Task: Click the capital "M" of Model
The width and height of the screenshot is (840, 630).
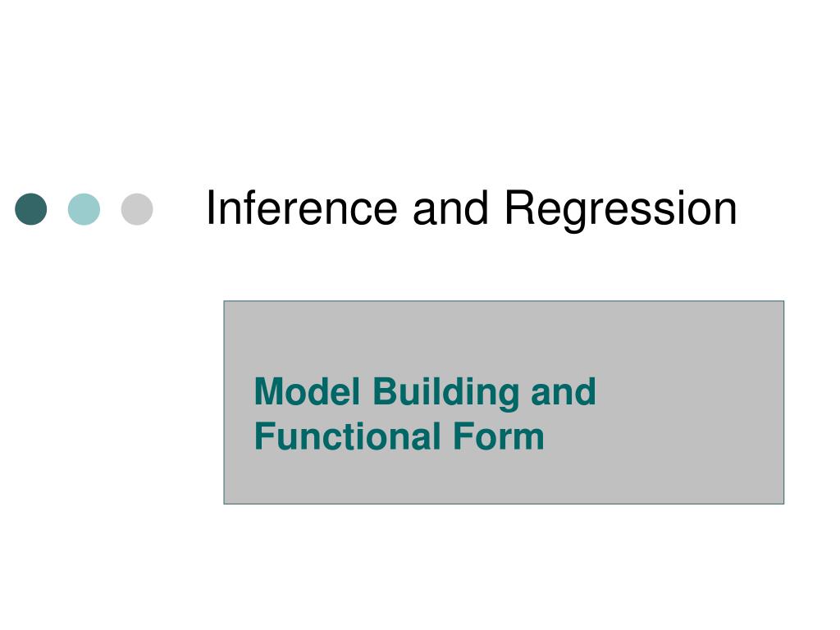Action: point(269,391)
